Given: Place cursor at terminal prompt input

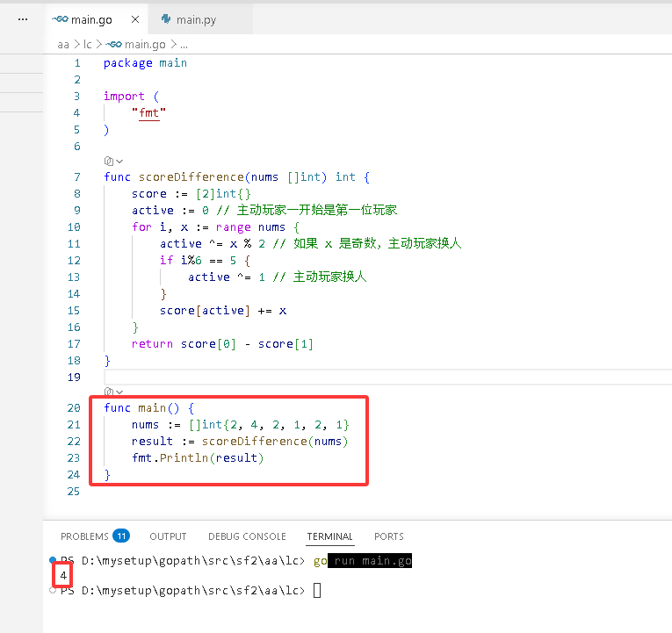Looking at the screenshot, I should [317, 591].
